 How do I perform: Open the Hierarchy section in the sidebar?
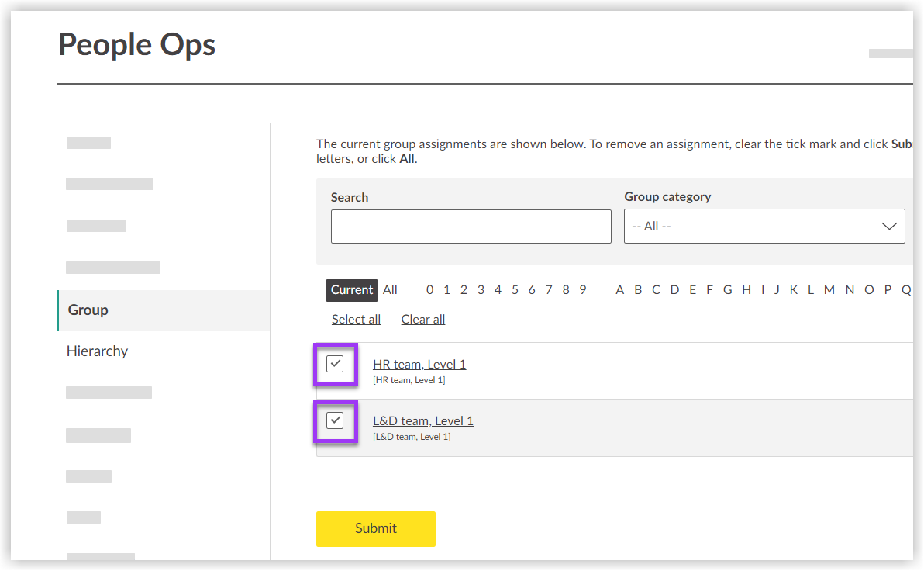tap(97, 351)
